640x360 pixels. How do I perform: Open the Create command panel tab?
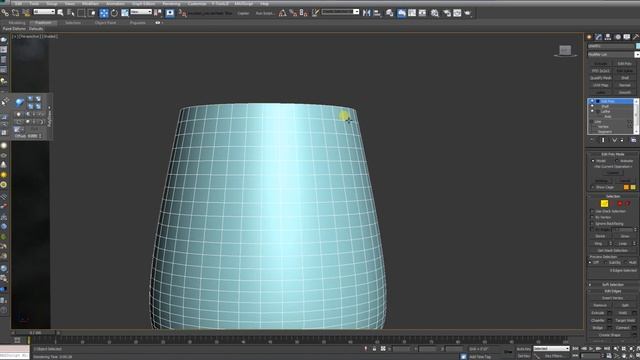589,37
